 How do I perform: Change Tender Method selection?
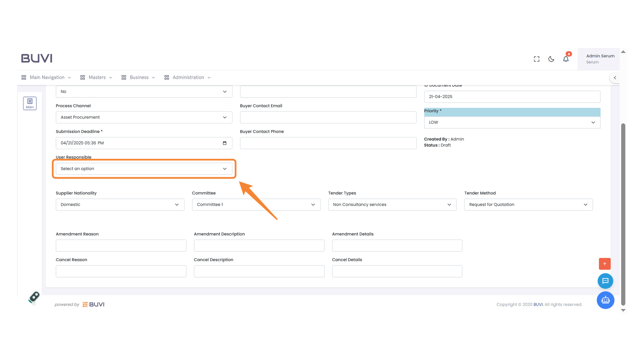point(528,204)
